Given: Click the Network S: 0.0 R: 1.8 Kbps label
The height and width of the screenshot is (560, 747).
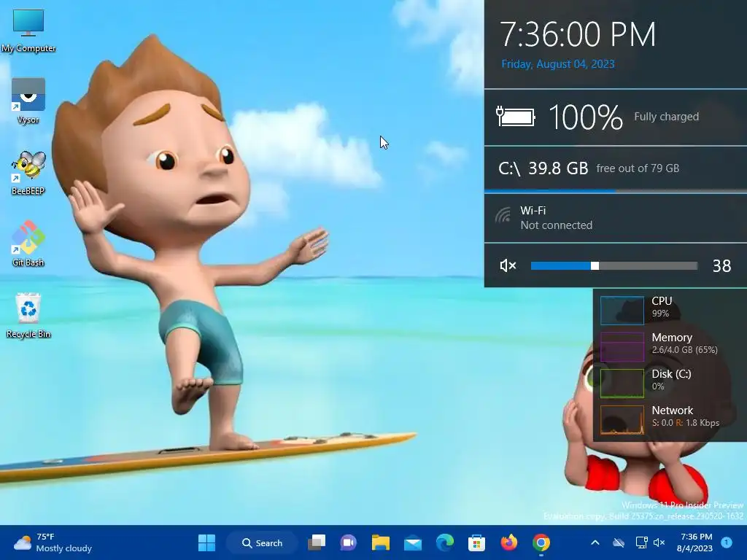Looking at the screenshot, I should [x=686, y=416].
